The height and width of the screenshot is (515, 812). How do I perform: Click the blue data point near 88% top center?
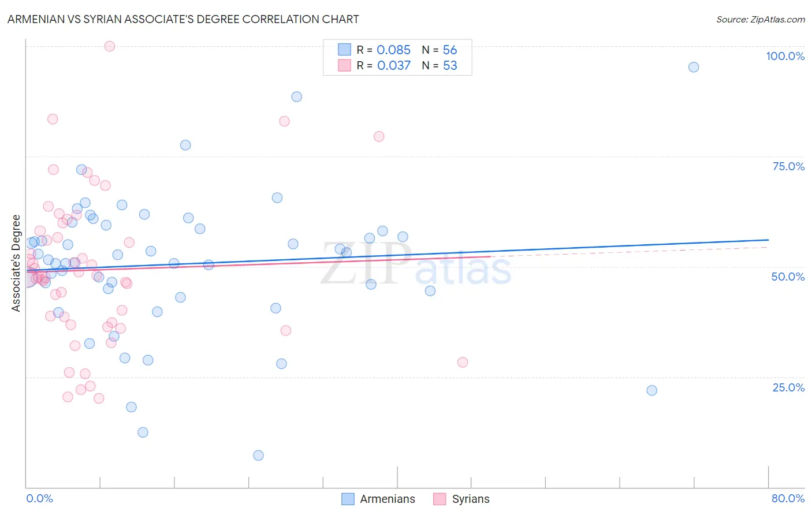pyautogui.click(x=296, y=96)
